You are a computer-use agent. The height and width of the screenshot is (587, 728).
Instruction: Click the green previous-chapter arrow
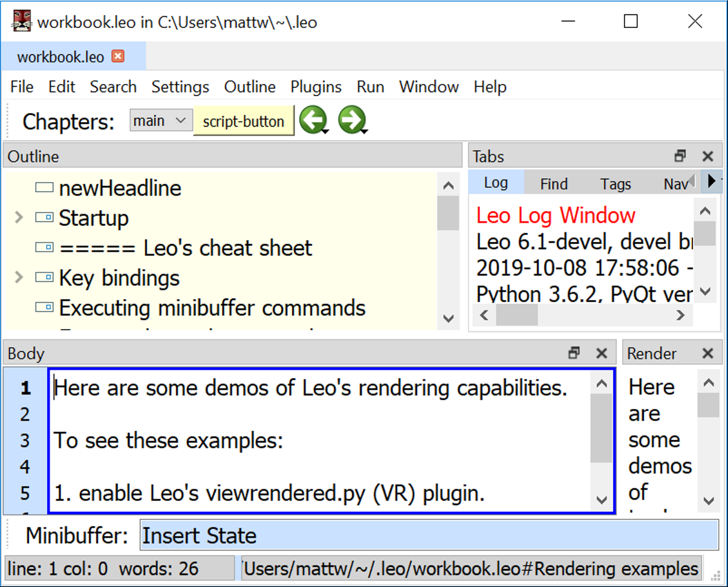click(x=314, y=119)
